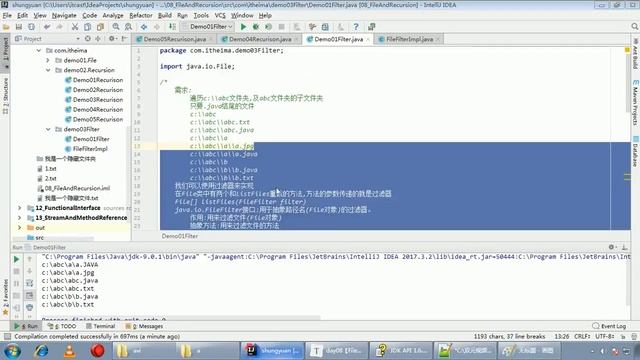The image size is (640, 360).
Task: Open the Messages tool window
Action: [144, 326]
